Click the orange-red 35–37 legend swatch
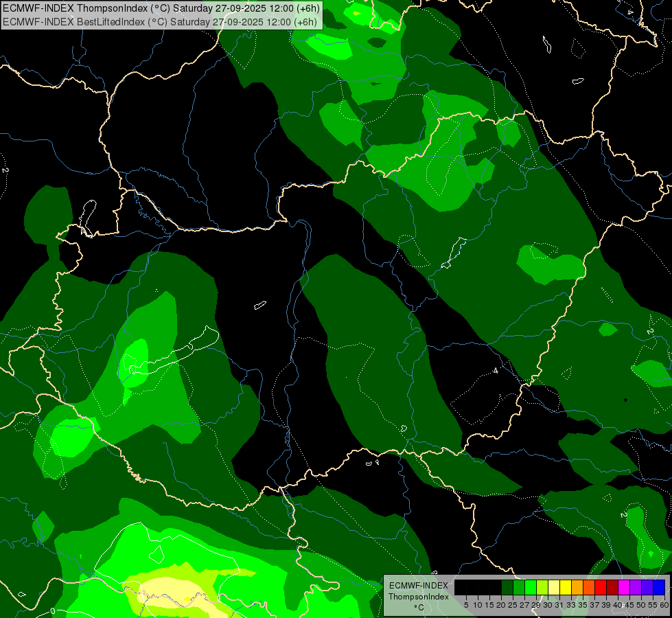The image size is (672, 618). click(589, 587)
